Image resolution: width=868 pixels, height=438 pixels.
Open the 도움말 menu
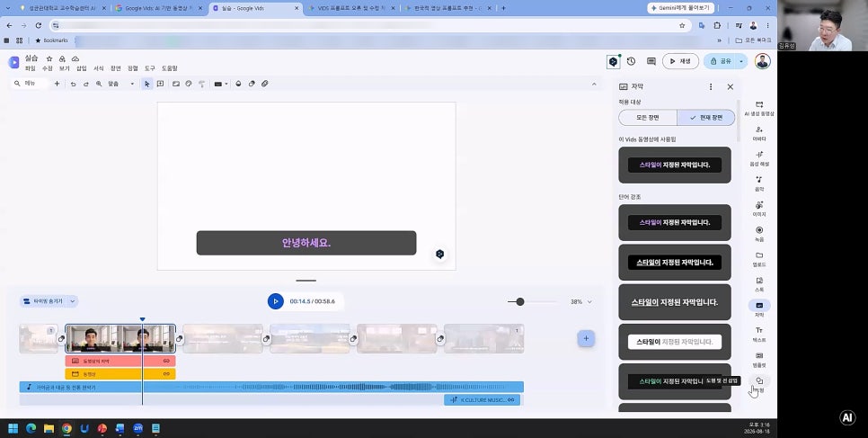click(x=170, y=68)
